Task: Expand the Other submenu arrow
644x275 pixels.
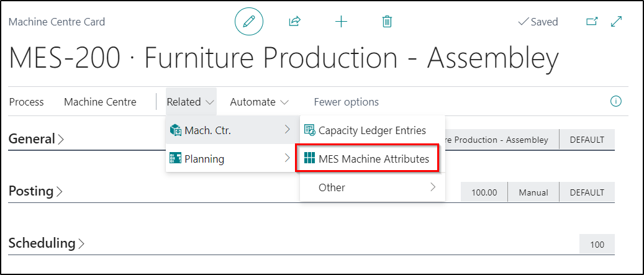Action: [432, 187]
